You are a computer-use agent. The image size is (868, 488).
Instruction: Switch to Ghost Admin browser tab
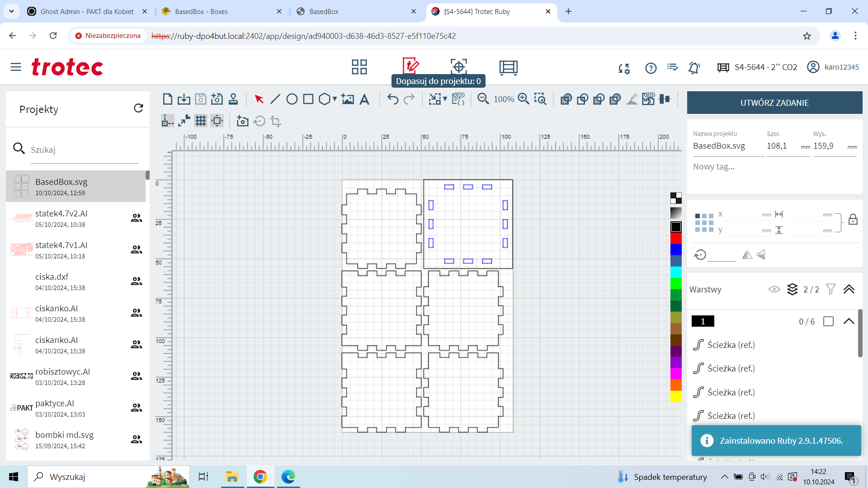pos(87,11)
